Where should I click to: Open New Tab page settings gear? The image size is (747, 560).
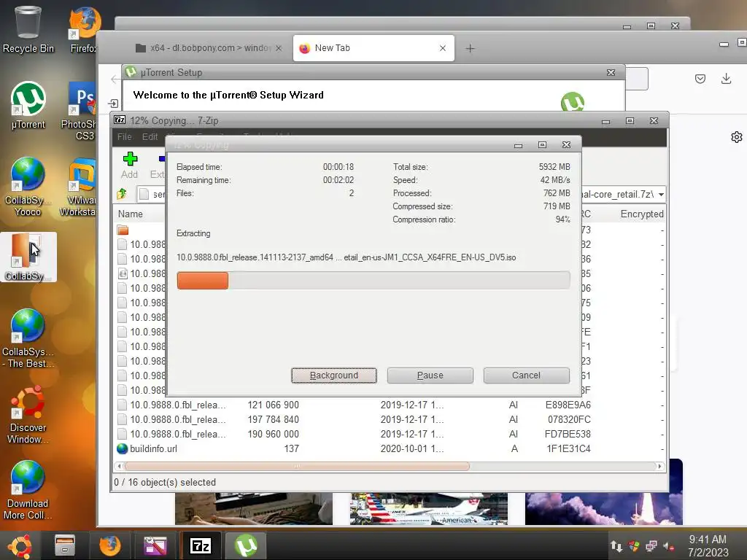pos(737,137)
